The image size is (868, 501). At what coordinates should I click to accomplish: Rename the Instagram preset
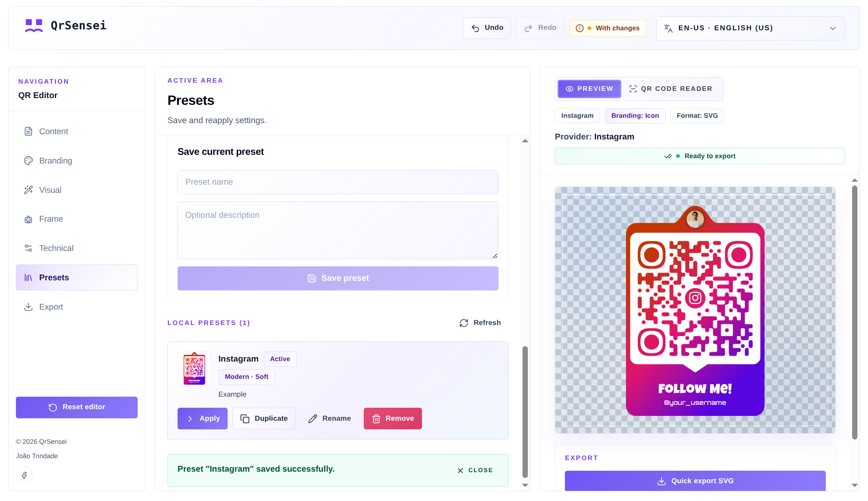[330, 419]
